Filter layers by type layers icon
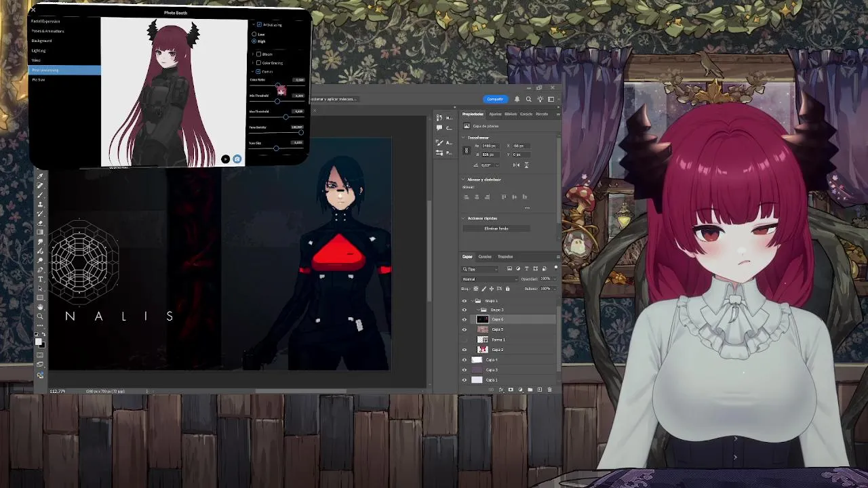Image resolution: width=868 pixels, height=488 pixels. coord(527,268)
